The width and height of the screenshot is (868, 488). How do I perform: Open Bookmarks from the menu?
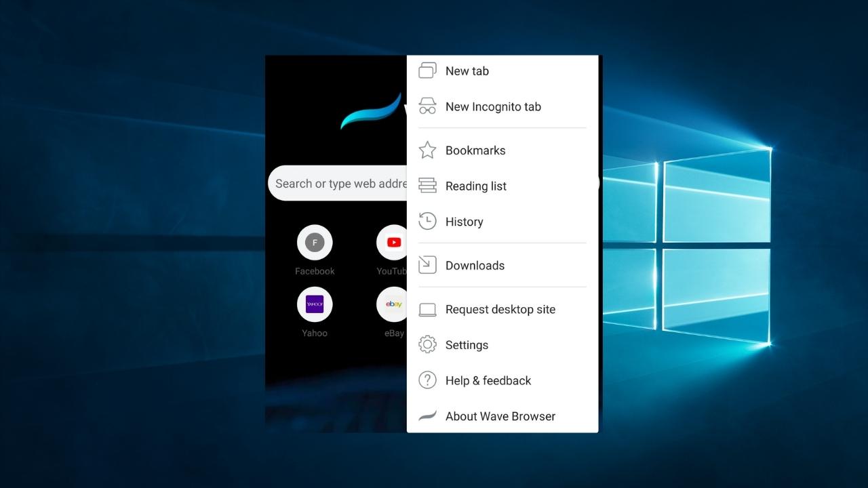[502, 150]
